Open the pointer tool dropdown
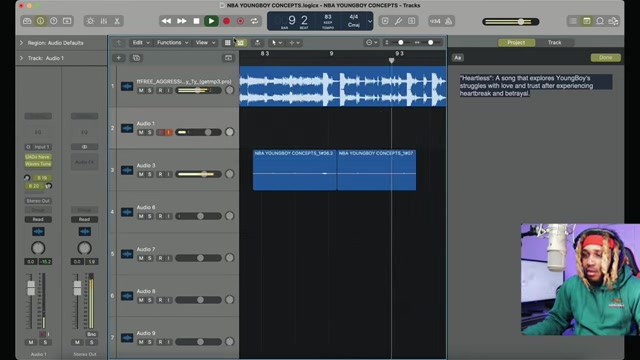 tap(277, 42)
